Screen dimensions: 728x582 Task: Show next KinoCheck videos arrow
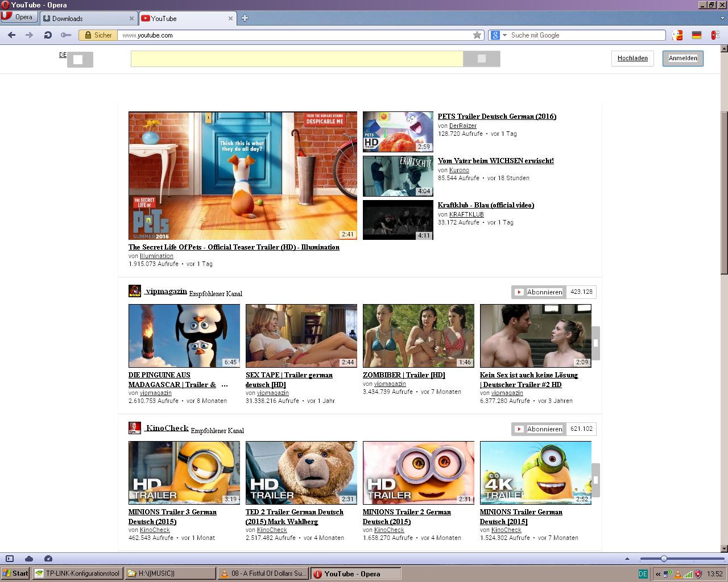(595, 480)
